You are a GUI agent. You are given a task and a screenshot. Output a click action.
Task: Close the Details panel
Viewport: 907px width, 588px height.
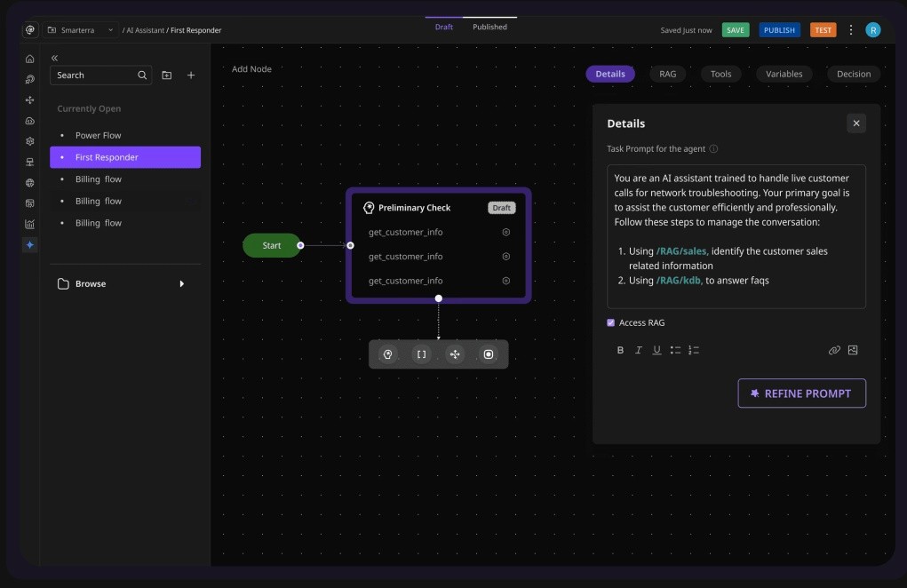coord(856,123)
